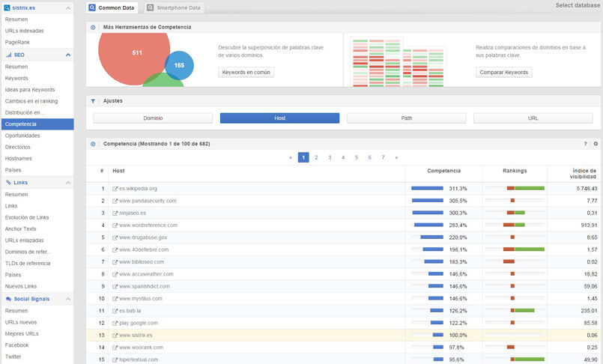Click the keyword comparison heatmap thumbnail

[399, 62]
